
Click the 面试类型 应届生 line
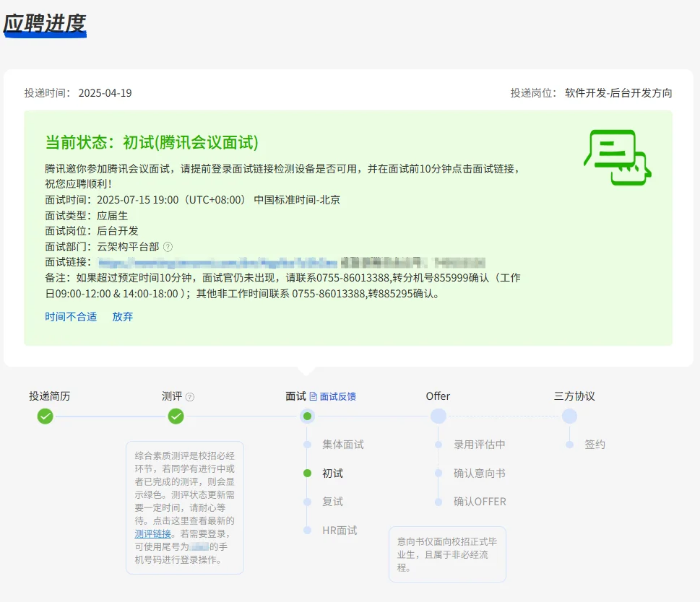[x=86, y=215]
